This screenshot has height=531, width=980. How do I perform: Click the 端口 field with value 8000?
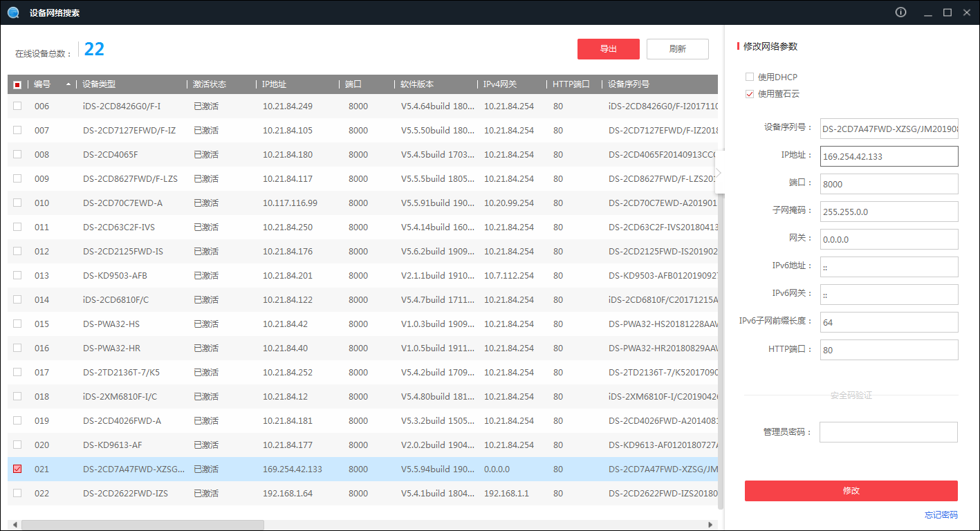point(889,184)
